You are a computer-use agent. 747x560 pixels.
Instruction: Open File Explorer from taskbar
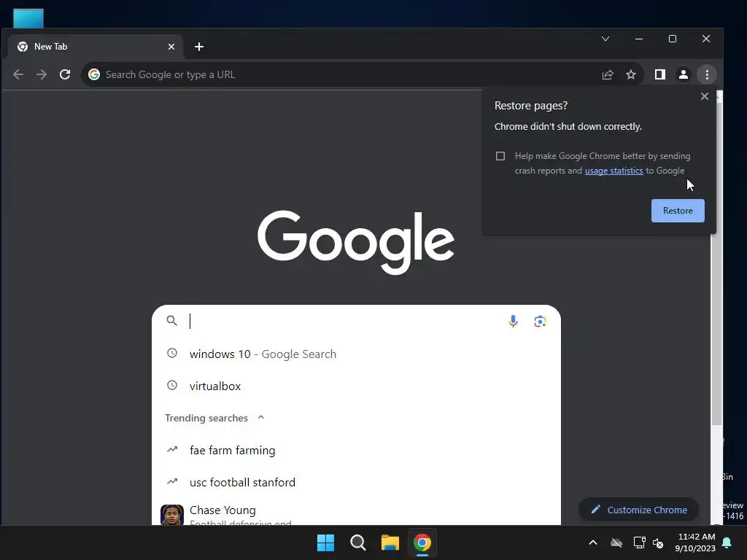pos(390,542)
